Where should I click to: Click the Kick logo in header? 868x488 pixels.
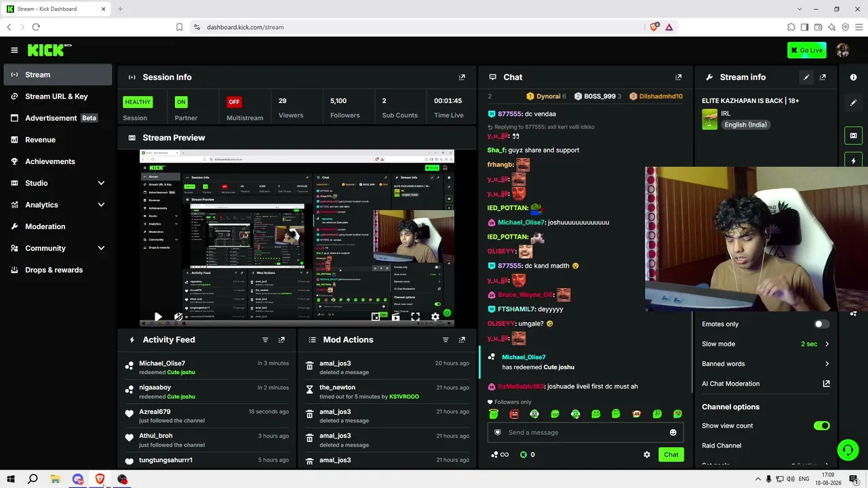pos(50,49)
